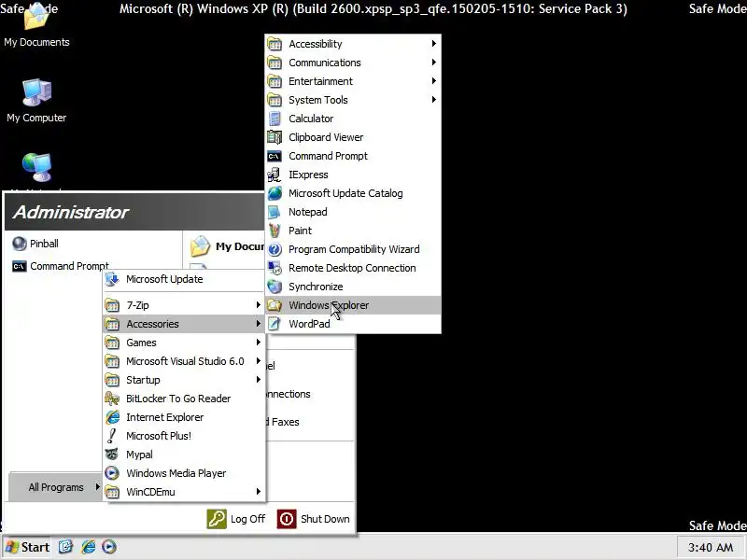Click the 'Mypal' label text
The height and width of the screenshot is (560, 747).
coord(139,455)
